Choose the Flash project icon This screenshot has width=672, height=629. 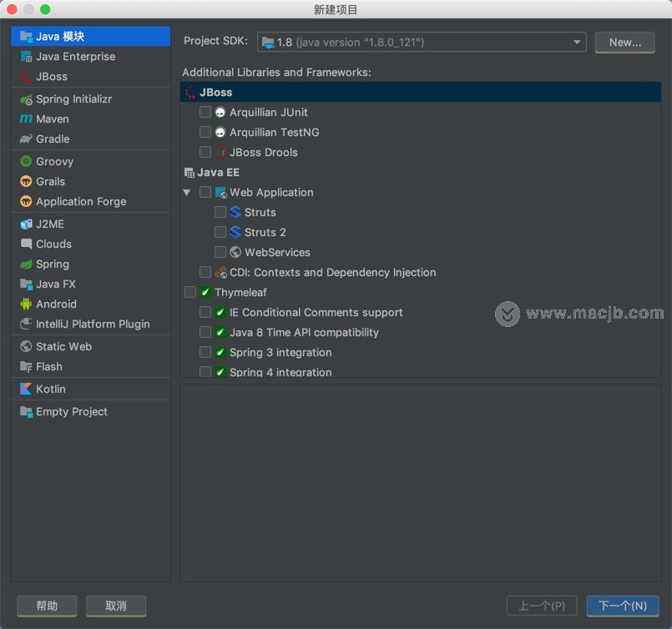26,366
